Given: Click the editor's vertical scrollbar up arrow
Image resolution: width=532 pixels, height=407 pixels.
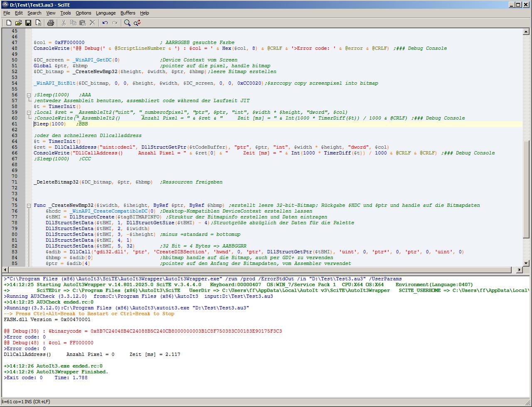Looking at the screenshot, I should (x=526, y=32).
